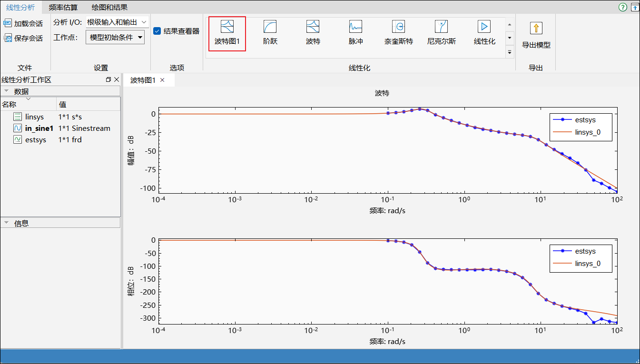Collapse the 数据 section
640x364 pixels.
[x=7, y=91]
